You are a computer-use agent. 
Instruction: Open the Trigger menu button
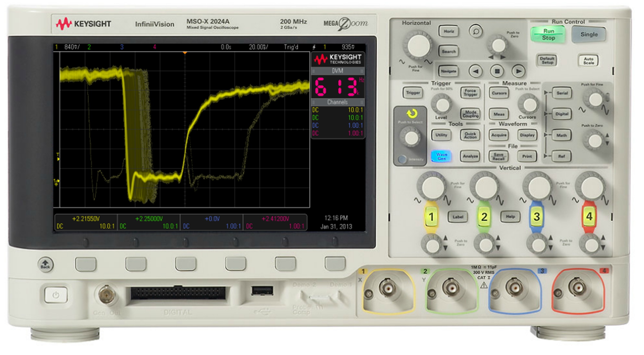413,93
